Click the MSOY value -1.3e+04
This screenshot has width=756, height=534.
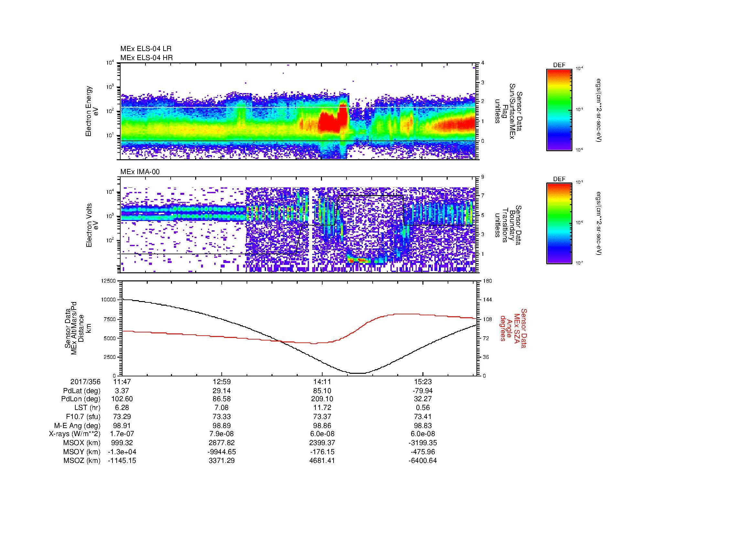coord(122,452)
